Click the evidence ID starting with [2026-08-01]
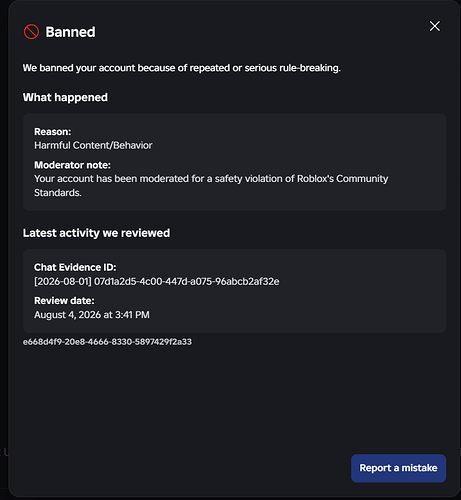 tap(157, 282)
